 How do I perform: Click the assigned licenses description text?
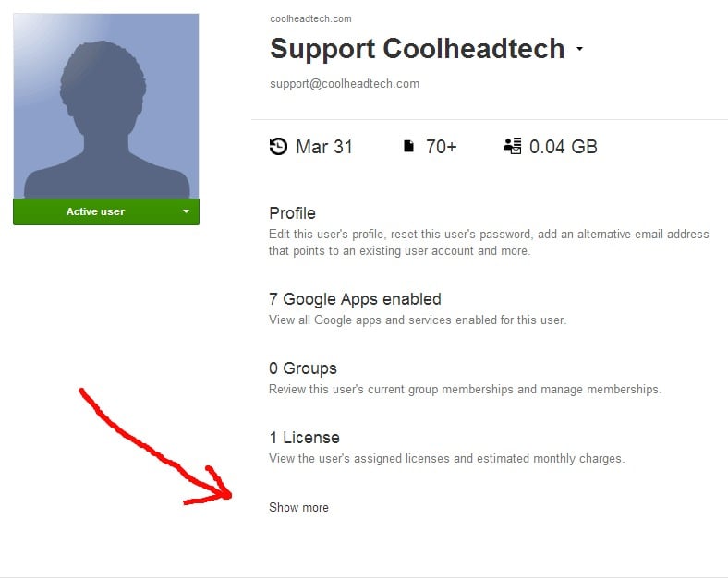(x=446, y=458)
